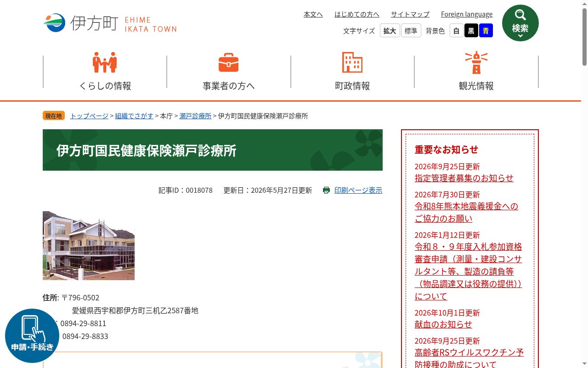588x368 pixels.
Task: Click the briefcase icon for 事業者の方へ
Action: tap(228, 63)
